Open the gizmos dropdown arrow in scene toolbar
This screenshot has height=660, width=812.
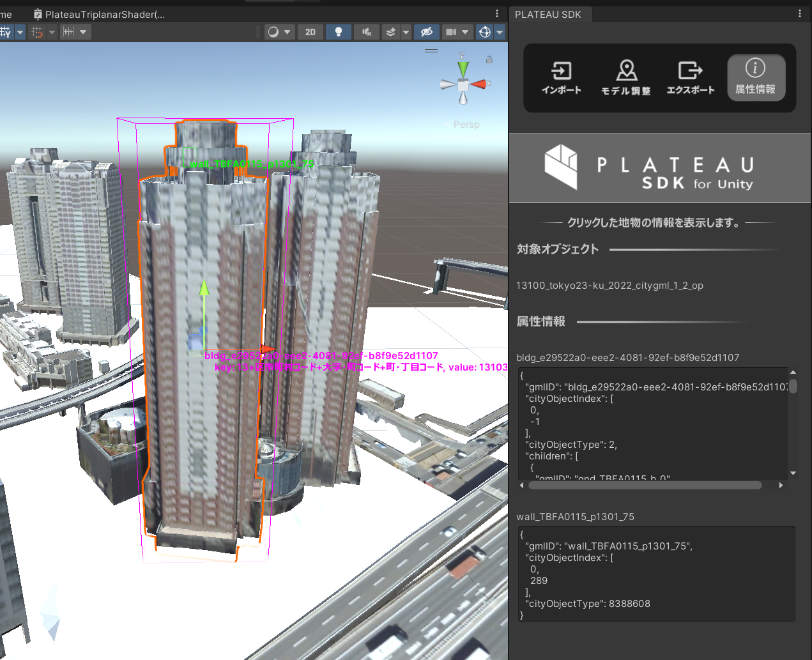(x=406, y=31)
